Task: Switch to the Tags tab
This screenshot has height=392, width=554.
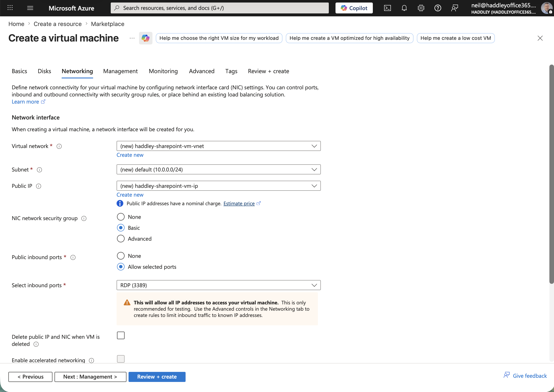Action: 231,71
